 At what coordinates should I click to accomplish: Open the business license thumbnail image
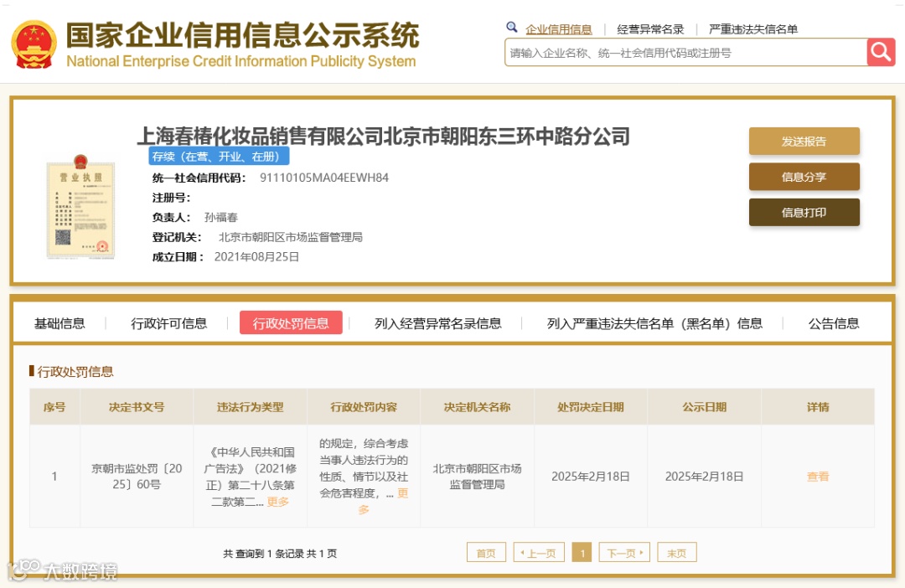(x=80, y=206)
